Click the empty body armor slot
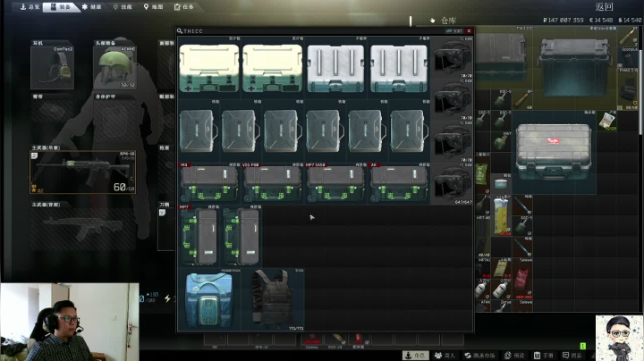Screen dimensions: 644x361 pyautogui.click(x=114, y=121)
